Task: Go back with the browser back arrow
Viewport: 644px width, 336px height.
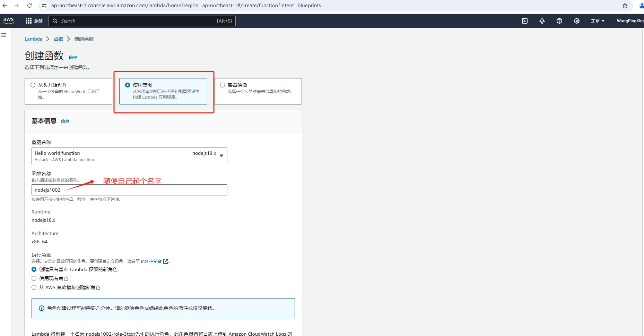Action: [5, 6]
